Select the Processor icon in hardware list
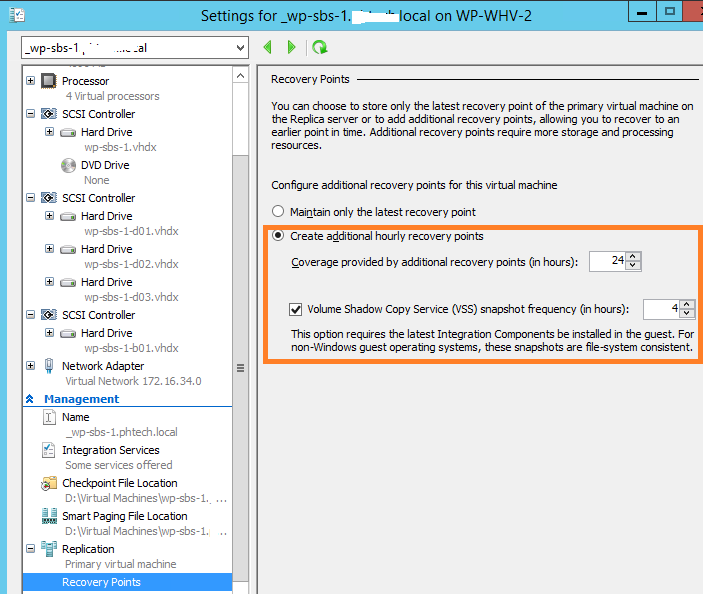This screenshot has height=594, width=703. 49,81
